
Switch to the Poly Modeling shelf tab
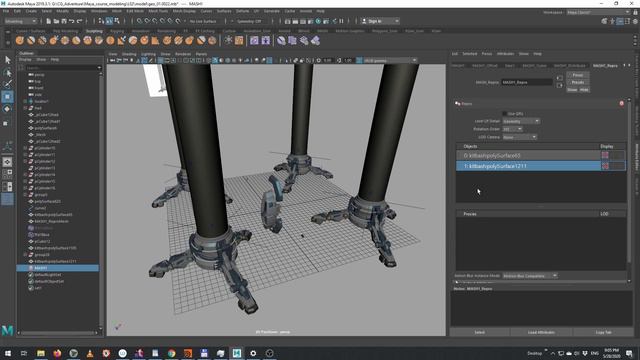pos(65,31)
